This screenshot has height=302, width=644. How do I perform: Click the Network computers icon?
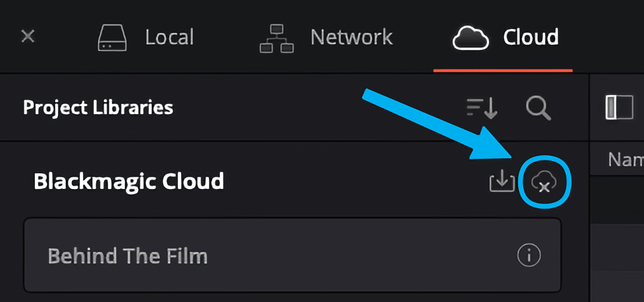pos(274,38)
